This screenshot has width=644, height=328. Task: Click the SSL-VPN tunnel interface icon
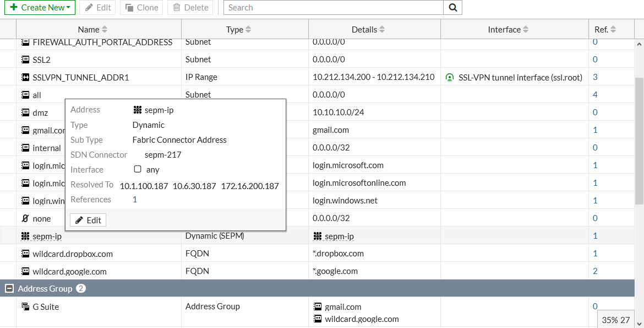(x=450, y=77)
